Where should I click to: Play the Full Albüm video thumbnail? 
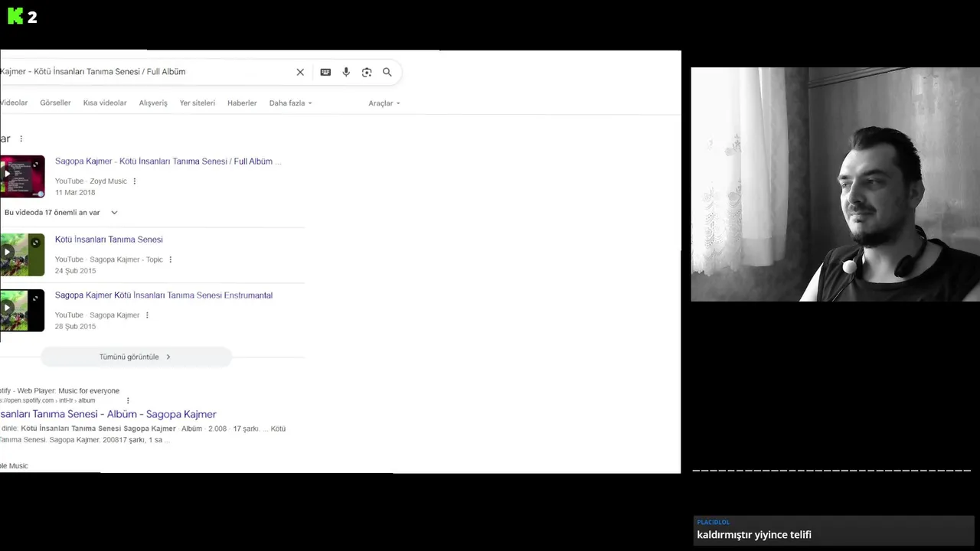coord(22,177)
